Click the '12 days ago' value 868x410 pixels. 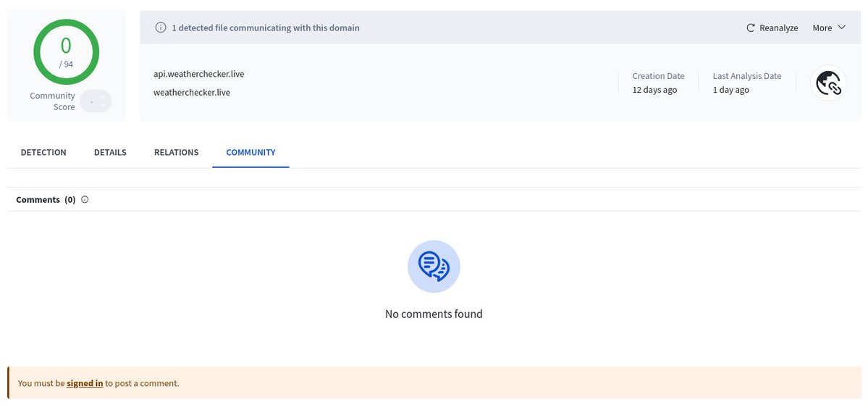click(654, 90)
